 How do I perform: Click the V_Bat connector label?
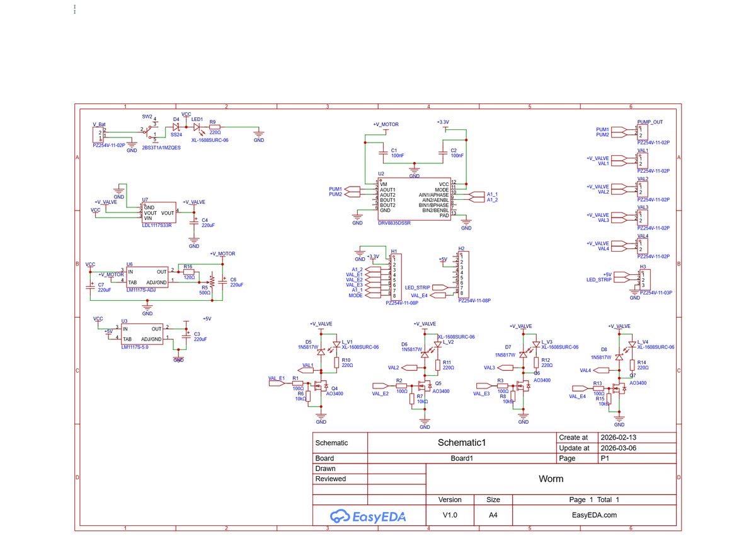click(x=99, y=124)
